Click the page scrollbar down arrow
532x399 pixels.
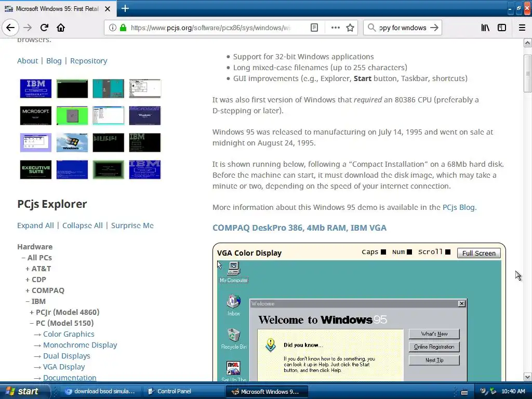tap(527, 377)
